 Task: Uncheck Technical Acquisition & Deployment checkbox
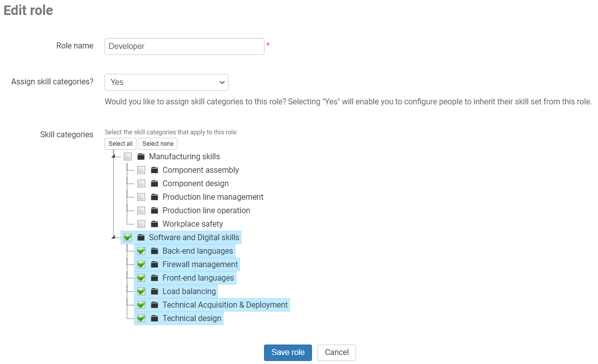pyautogui.click(x=141, y=305)
